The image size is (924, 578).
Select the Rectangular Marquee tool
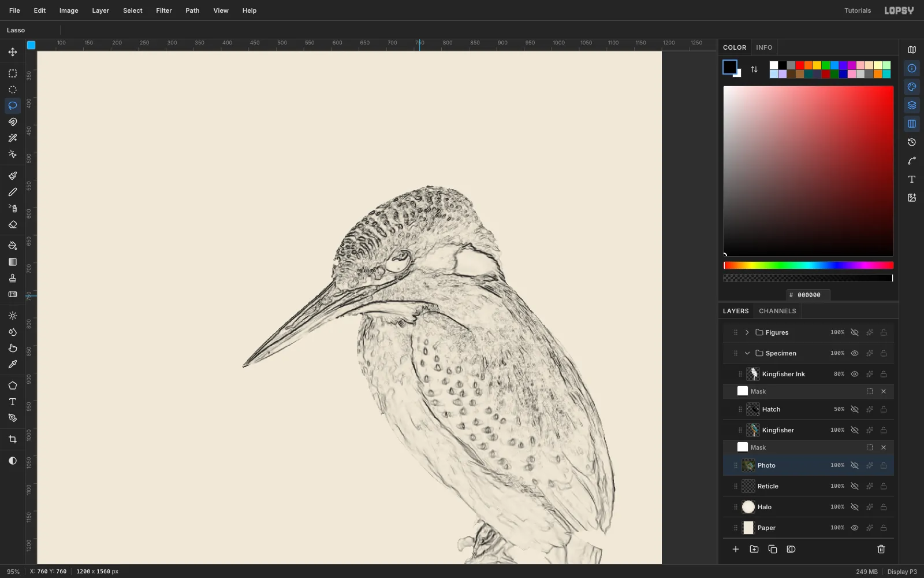coord(13,73)
